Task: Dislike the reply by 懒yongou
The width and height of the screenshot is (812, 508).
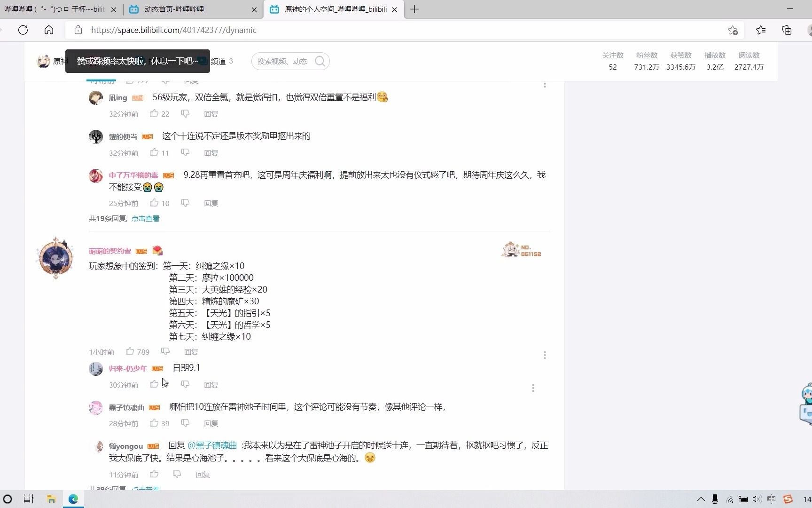Action: pos(177,474)
